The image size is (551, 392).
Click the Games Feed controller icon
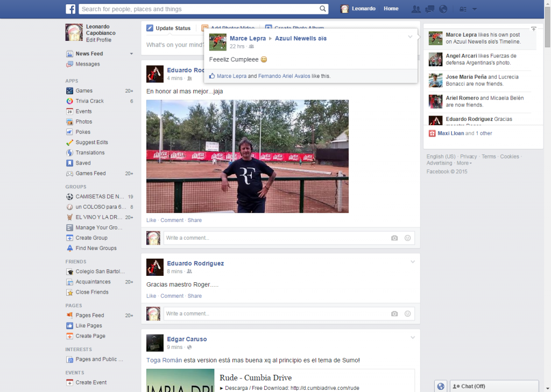click(69, 174)
